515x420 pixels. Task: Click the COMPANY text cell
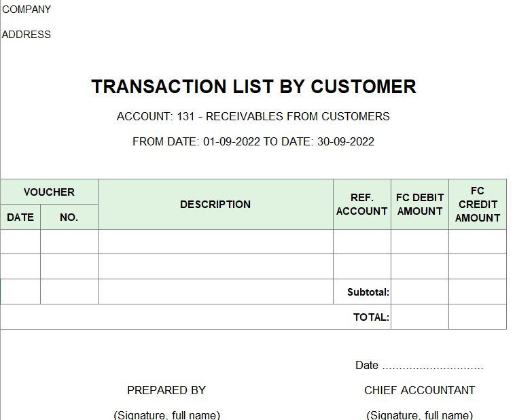click(x=26, y=10)
